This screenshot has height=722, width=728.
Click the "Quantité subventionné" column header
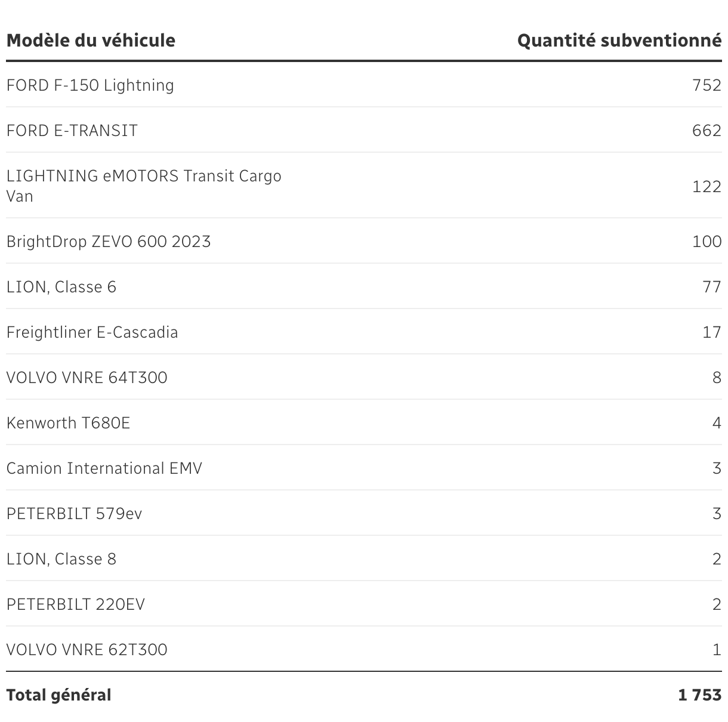619,41
